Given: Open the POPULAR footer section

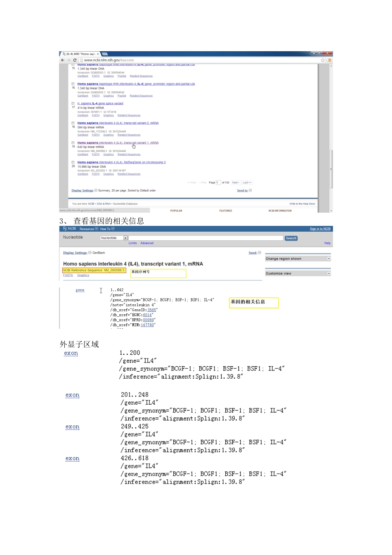Looking at the screenshot, I should click(176, 211).
